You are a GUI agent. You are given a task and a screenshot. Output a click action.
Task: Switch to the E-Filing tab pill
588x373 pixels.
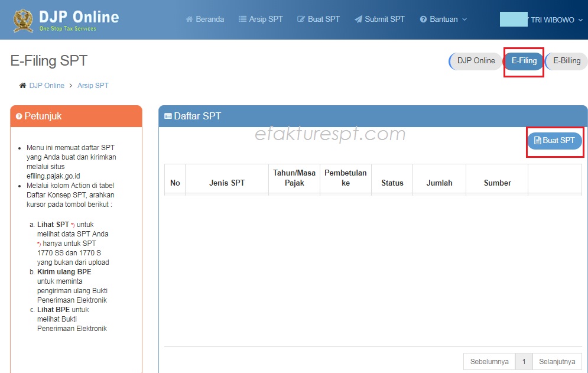[524, 61]
